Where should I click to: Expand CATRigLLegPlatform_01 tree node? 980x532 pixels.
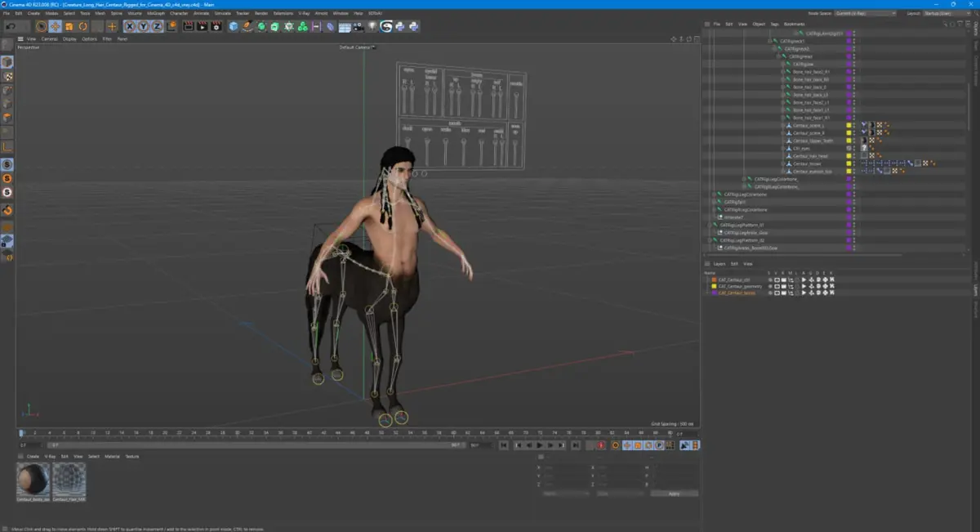(710, 225)
